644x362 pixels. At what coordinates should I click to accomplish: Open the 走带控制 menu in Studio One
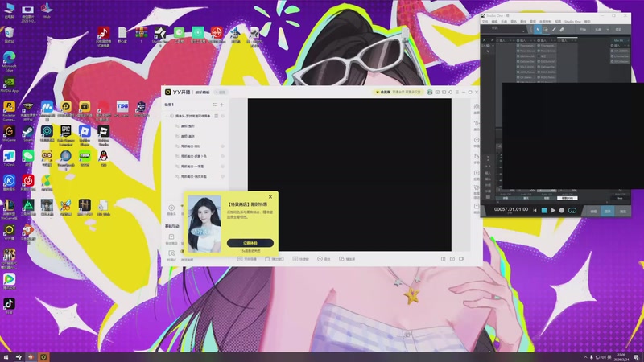click(x=546, y=22)
